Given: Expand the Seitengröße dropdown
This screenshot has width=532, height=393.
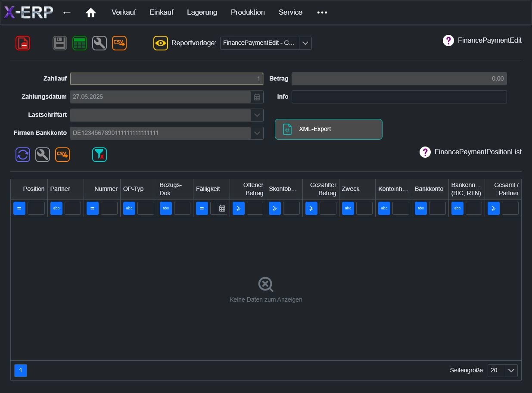Looking at the screenshot, I should click(x=511, y=371).
